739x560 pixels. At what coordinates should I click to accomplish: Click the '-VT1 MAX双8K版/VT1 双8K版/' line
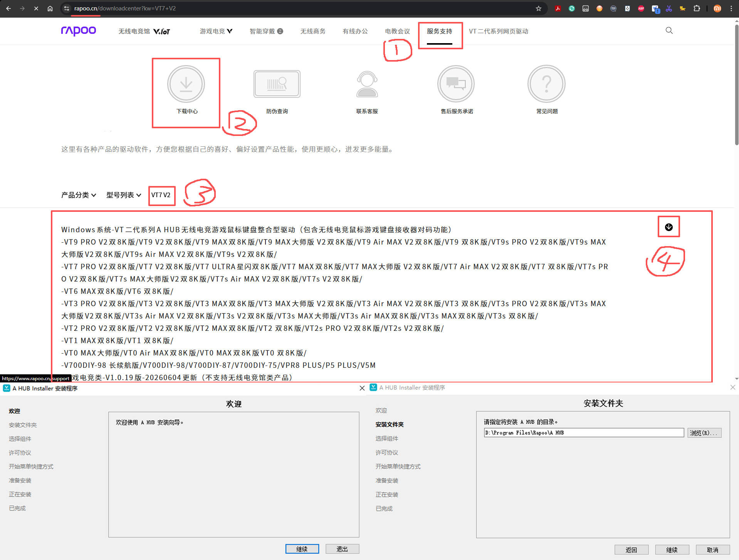pos(117,340)
